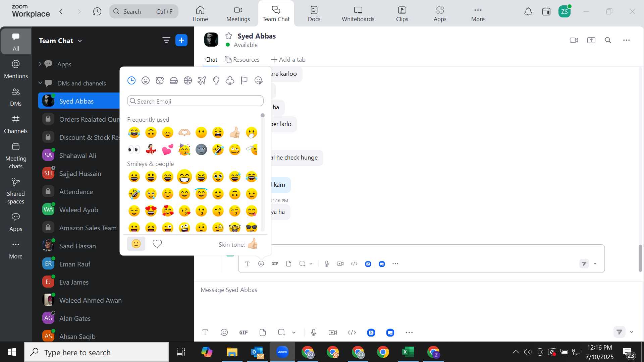The width and height of the screenshot is (644, 362).
Task: Create new chat with the blue plus button
Action: 181,41
